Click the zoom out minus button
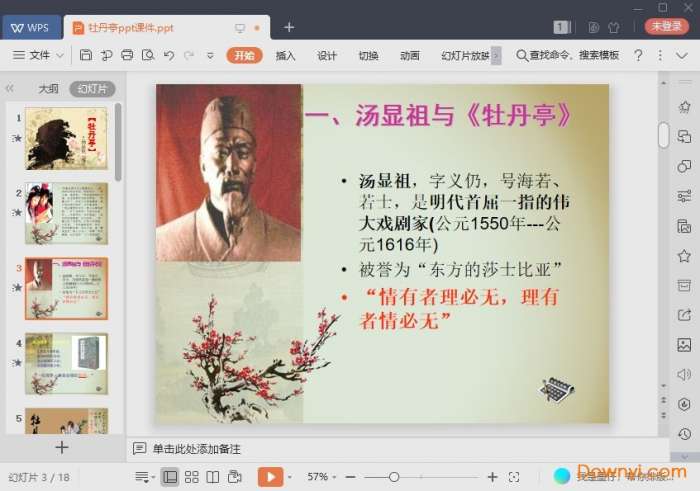This screenshot has width=700, height=491. [x=350, y=477]
